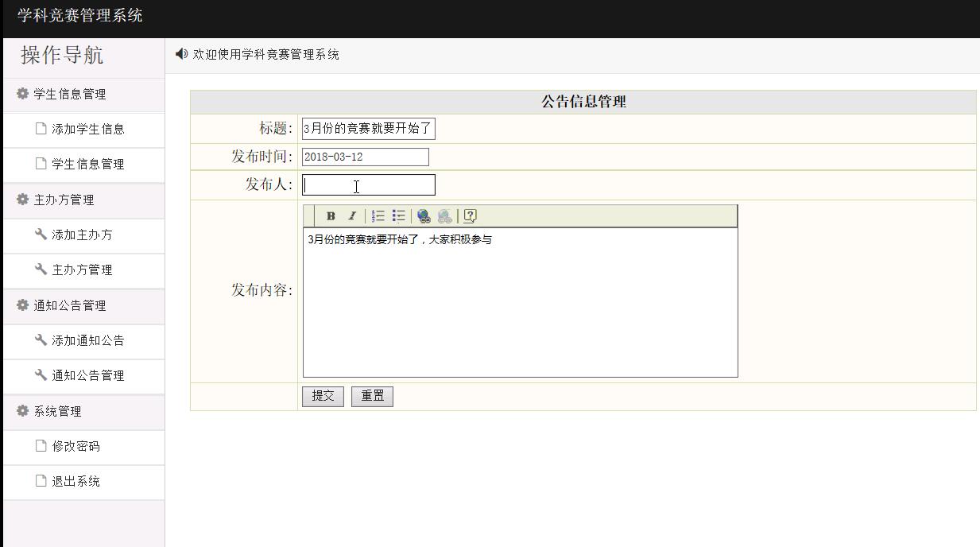The height and width of the screenshot is (547, 980).
Task: Insert an ordered list in the editor
Action: pyautogui.click(x=379, y=215)
